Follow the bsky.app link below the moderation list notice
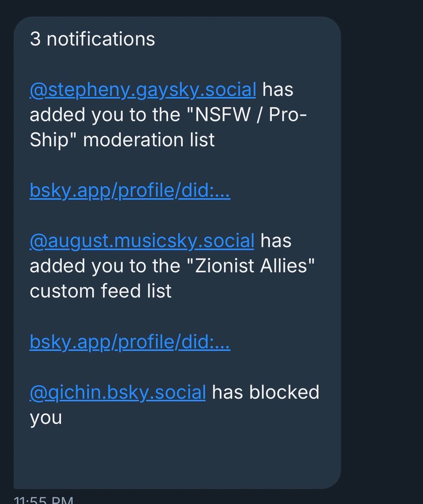The image size is (423, 504). tap(130, 191)
